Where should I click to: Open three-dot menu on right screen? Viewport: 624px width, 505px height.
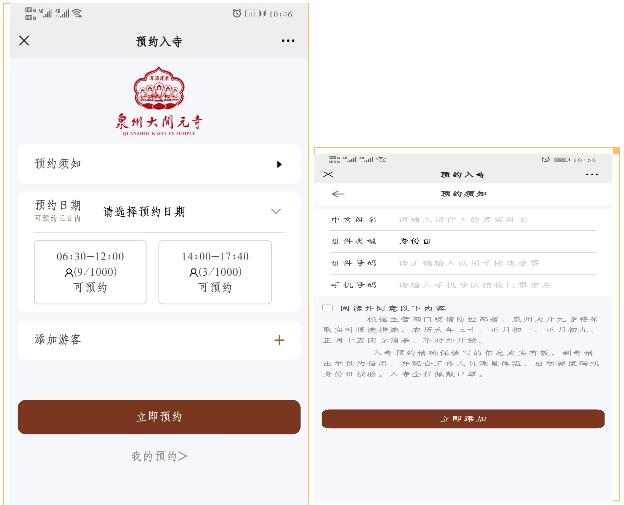[591, 175]
